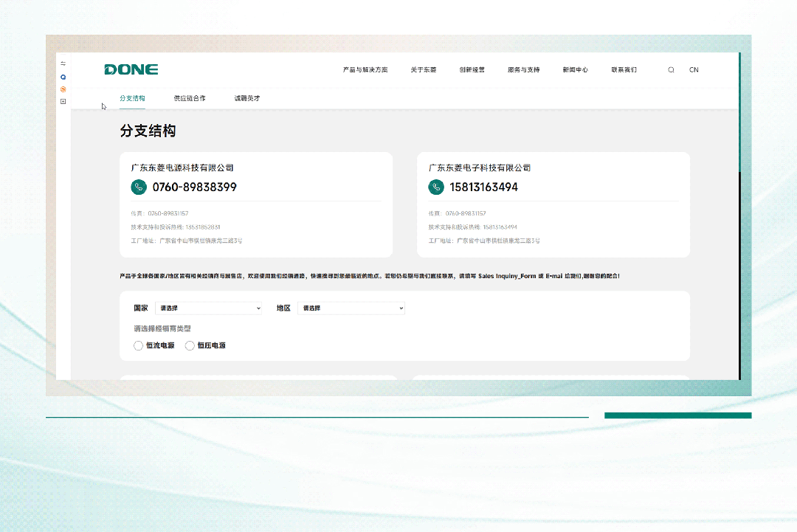Switch to the 诚聘英才 tab
The image size is (797, 532).
coord(247,98)
